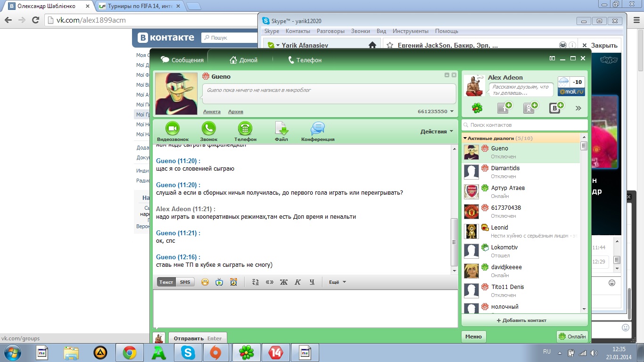Click the Меню button
Screen dimensions: 644x362
473,337
